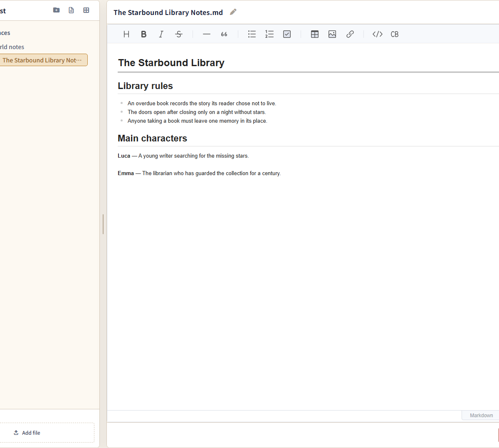Insert a table
Viewport: 499px width, 448px height.
pos(315,34)
